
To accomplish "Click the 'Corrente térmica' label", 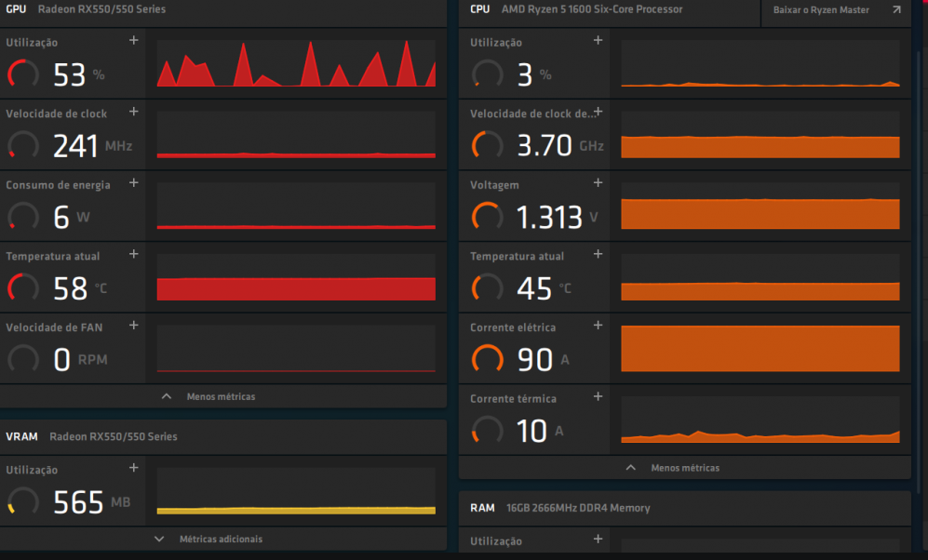I will coord(513,398).
